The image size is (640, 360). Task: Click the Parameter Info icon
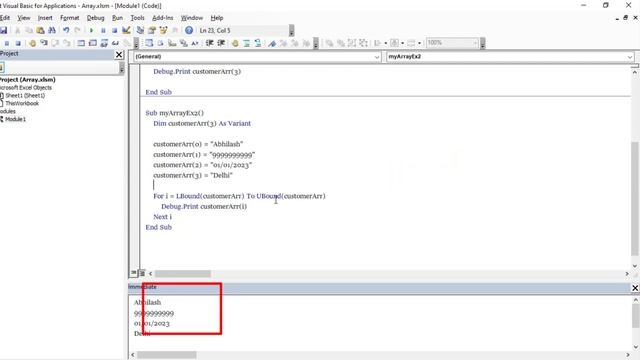click(x=183, y=43)
